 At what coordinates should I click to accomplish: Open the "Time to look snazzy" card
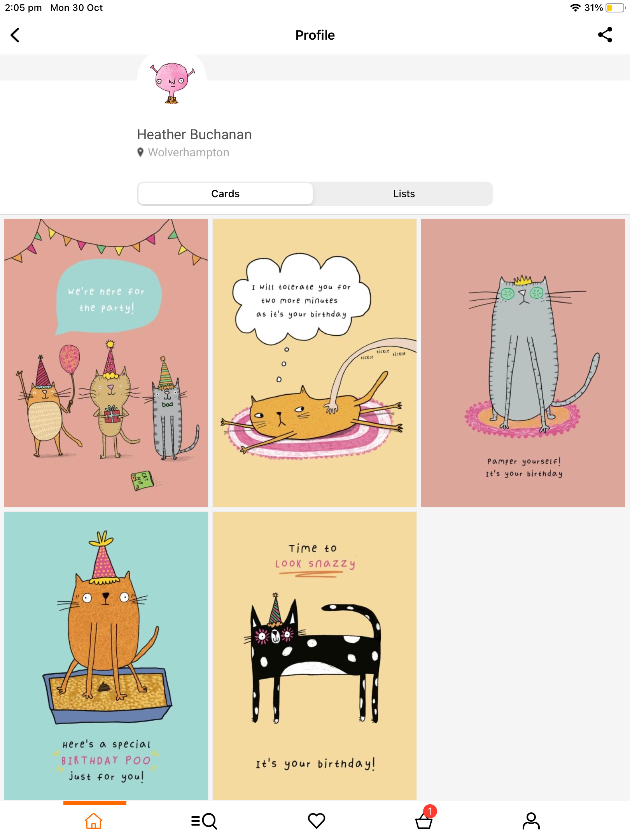click(x=315, y=656)
